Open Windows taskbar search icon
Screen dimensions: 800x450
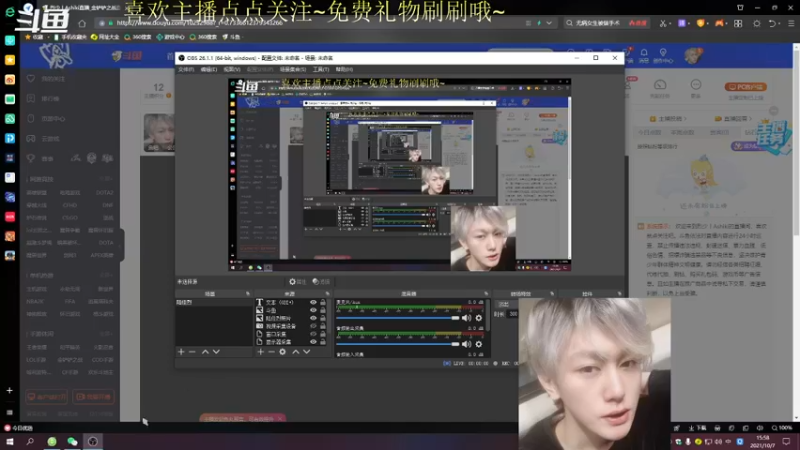30,441
